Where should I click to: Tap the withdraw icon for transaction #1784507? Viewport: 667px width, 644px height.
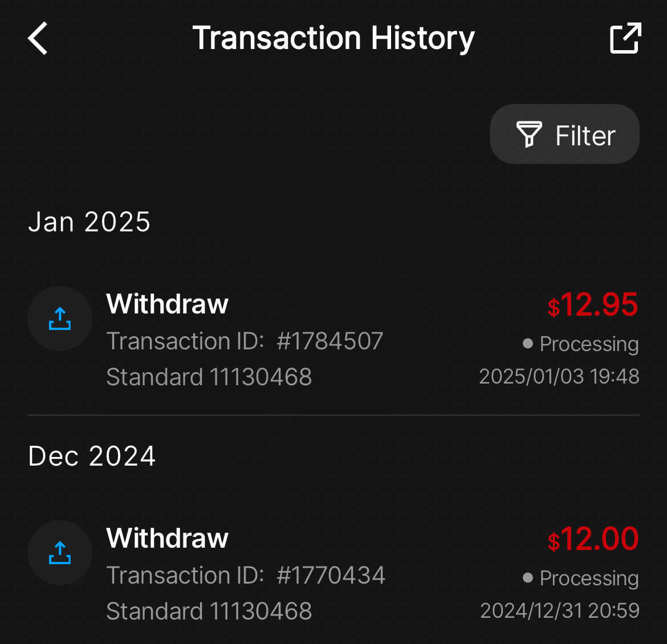[x=60, y=319]
